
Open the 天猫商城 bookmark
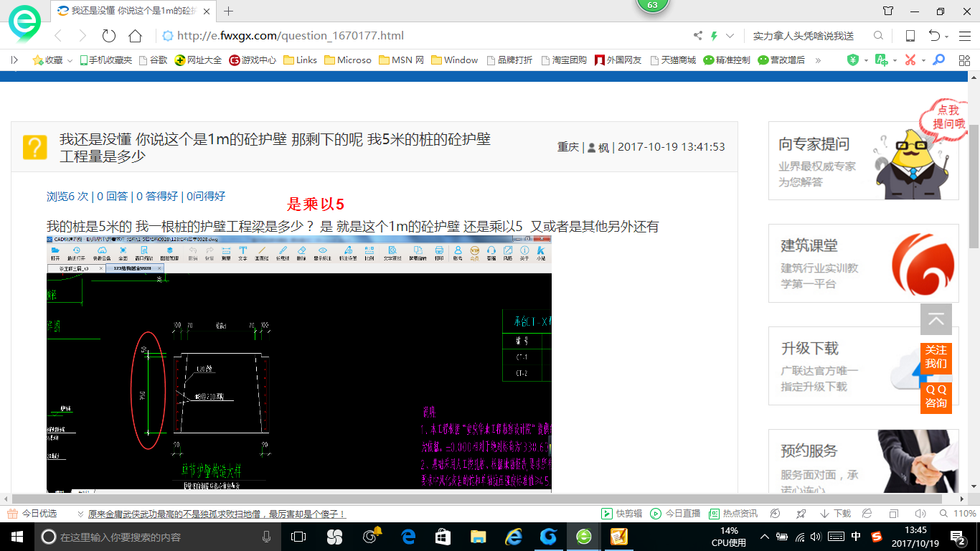[673, 60]
